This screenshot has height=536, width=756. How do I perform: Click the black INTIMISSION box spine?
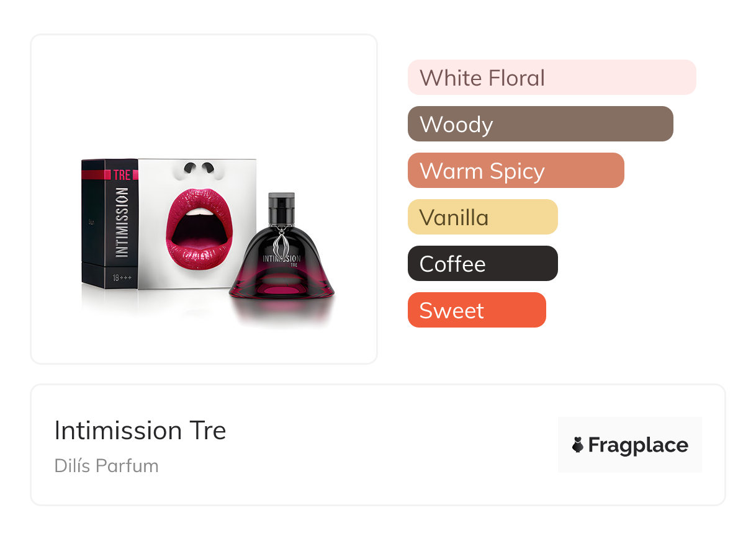pos(110,223)
